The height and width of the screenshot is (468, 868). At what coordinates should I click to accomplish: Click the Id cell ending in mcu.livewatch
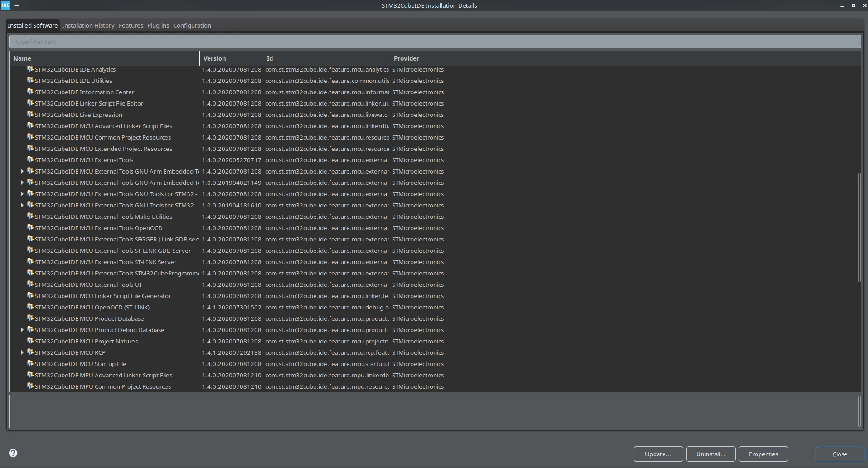(327, 115)
